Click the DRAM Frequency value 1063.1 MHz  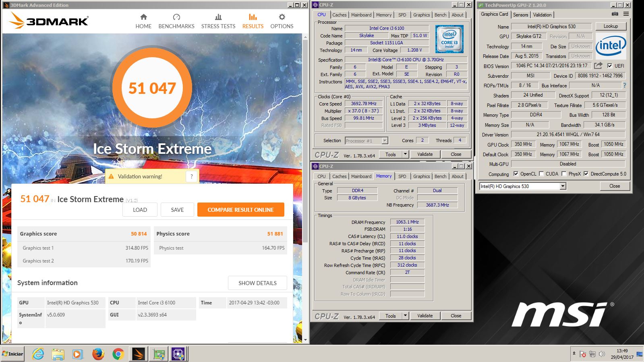[407, 222]
